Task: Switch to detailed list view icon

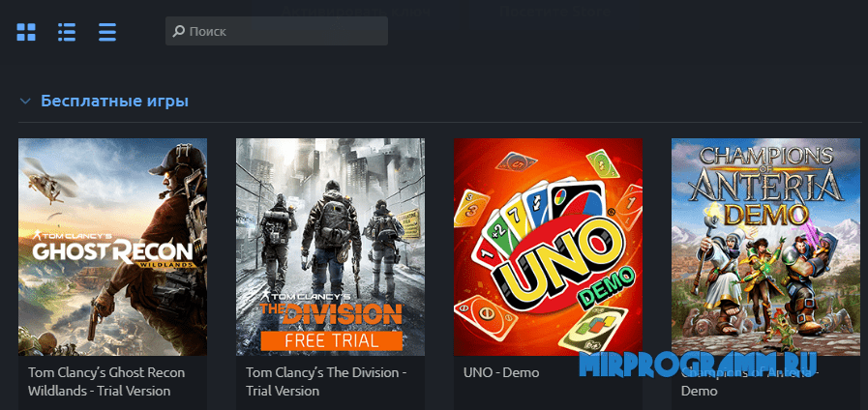Action: coord(67,32)
